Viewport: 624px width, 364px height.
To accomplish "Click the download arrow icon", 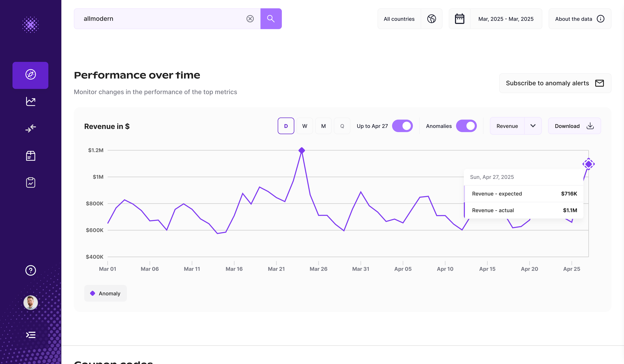I will 590,126.
